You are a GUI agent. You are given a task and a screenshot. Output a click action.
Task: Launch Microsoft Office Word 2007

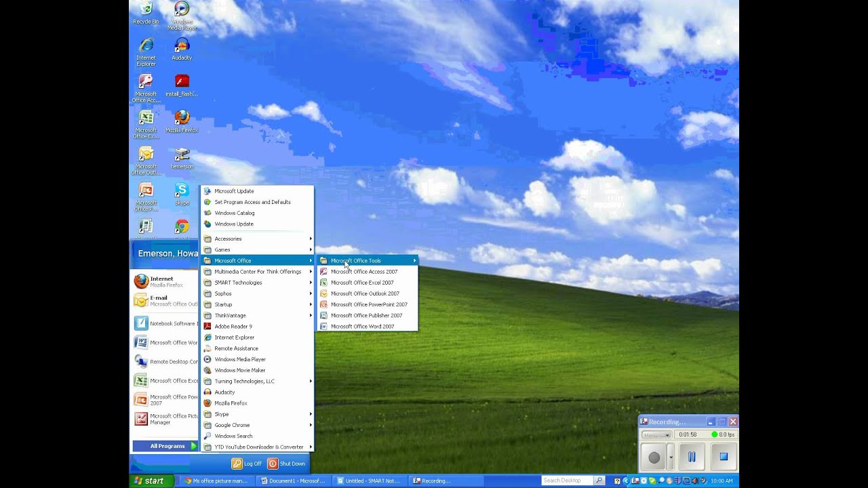[x=367, y=326]
